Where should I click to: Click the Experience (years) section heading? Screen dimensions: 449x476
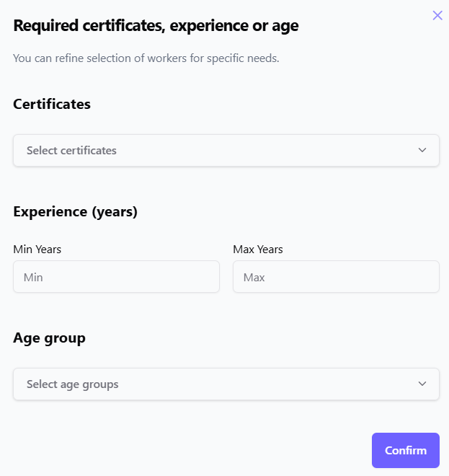point(75,212)
